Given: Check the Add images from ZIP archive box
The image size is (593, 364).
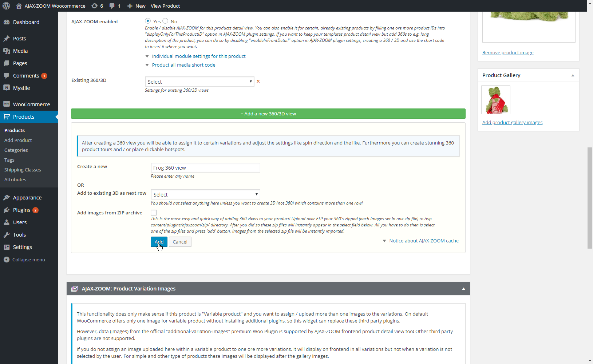Looking at the screenshot, I should click(154, 213).
